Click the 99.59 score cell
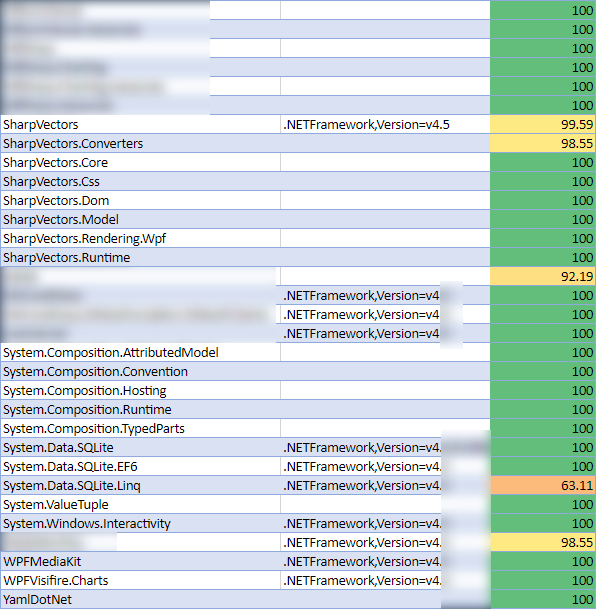Viewport: 596px width, 609px height. click(543, 124)
